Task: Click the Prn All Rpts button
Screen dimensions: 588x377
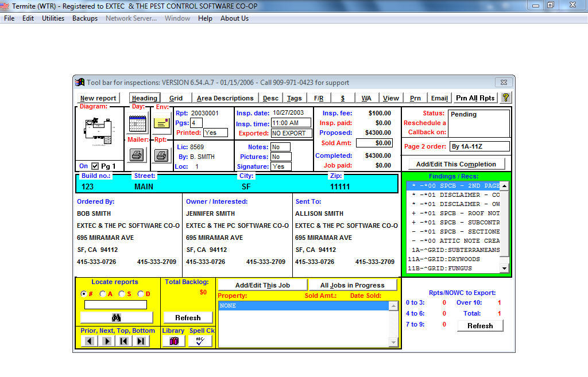Action: click(x=475, y=98)
